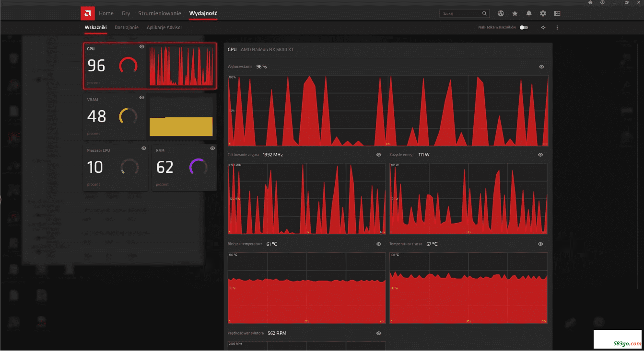Click the yellow VRAM gauge ring
The height and width of the screenshot is (351, 644).
point(128,116)
